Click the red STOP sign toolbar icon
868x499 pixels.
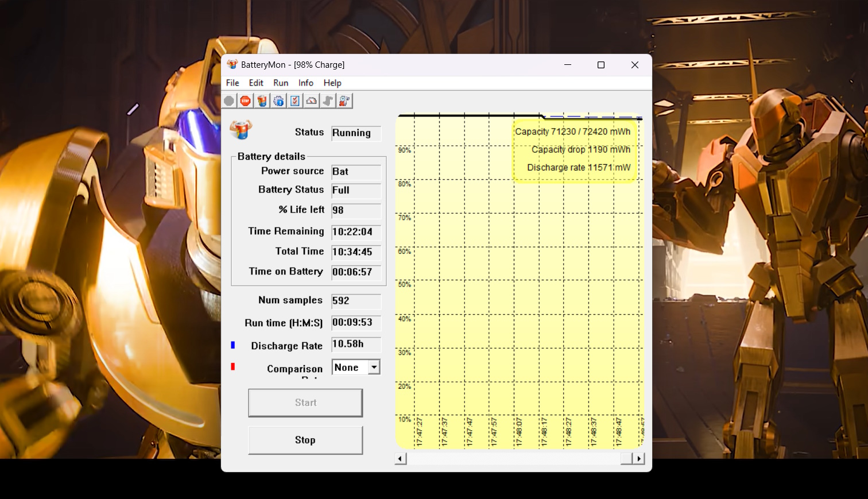click(246, 101)
